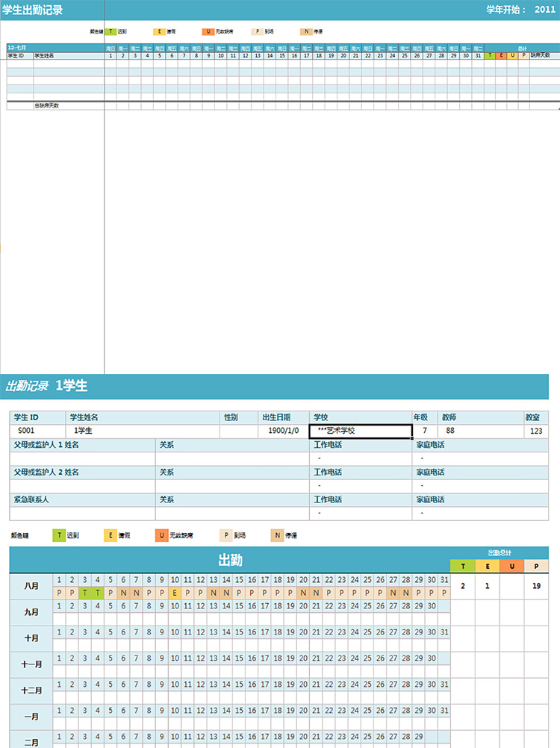Click yellow E 请假 swatch in 学生出勤记录 key

click(159, 31)
